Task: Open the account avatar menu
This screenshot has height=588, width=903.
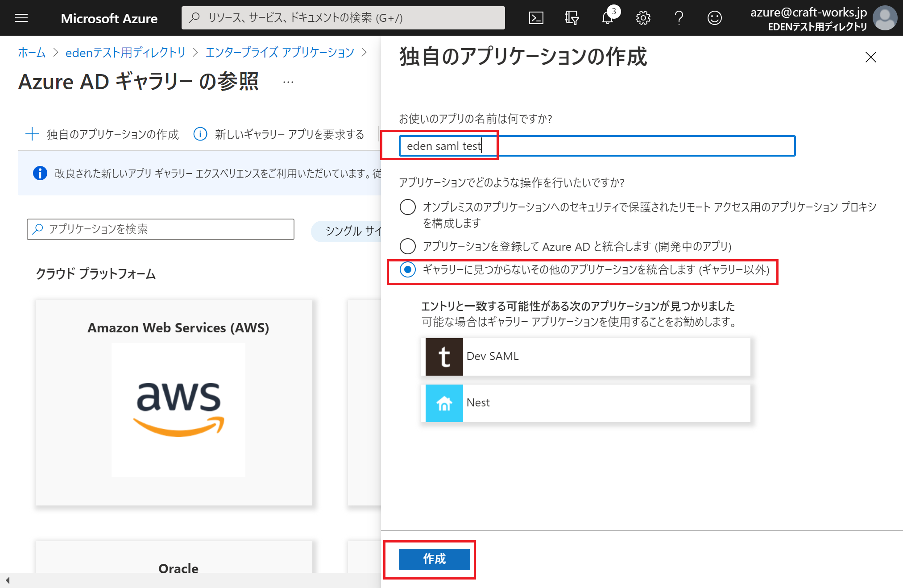Action: (x=885, y=18)
